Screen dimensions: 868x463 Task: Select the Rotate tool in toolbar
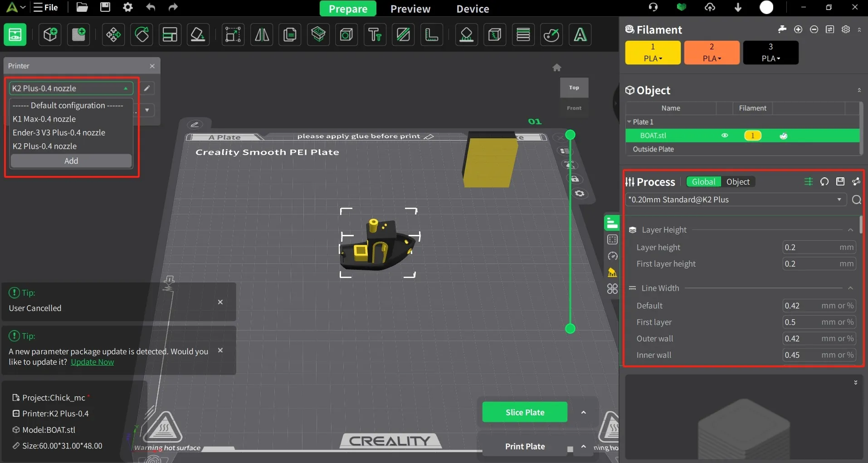click(x=141, y=34)
